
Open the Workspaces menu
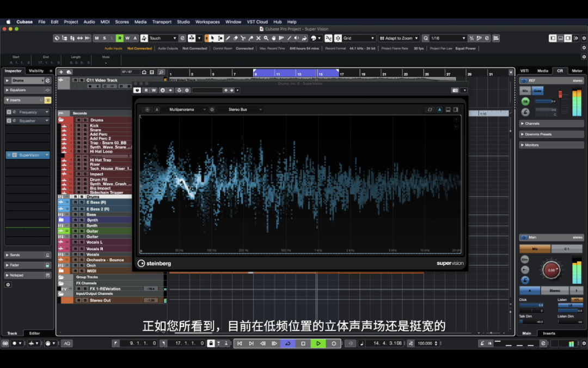(x=207, y=22)
